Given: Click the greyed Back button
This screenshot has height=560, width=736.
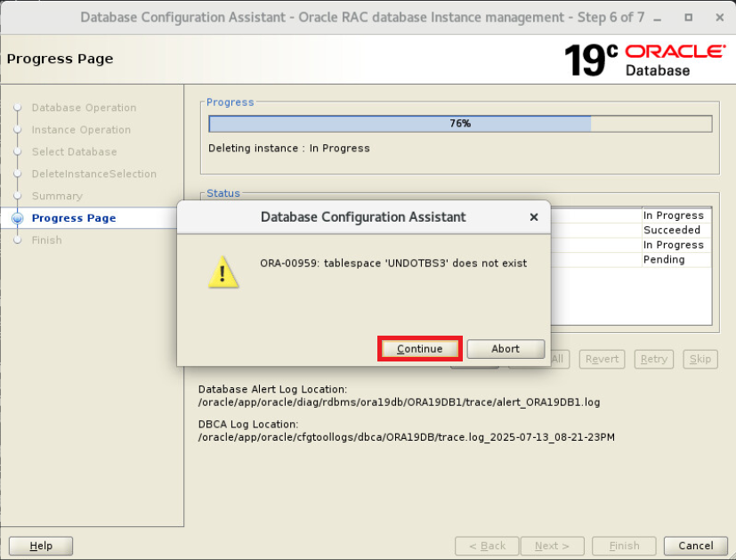Looking at the screenshot, I should coord(487,546).
